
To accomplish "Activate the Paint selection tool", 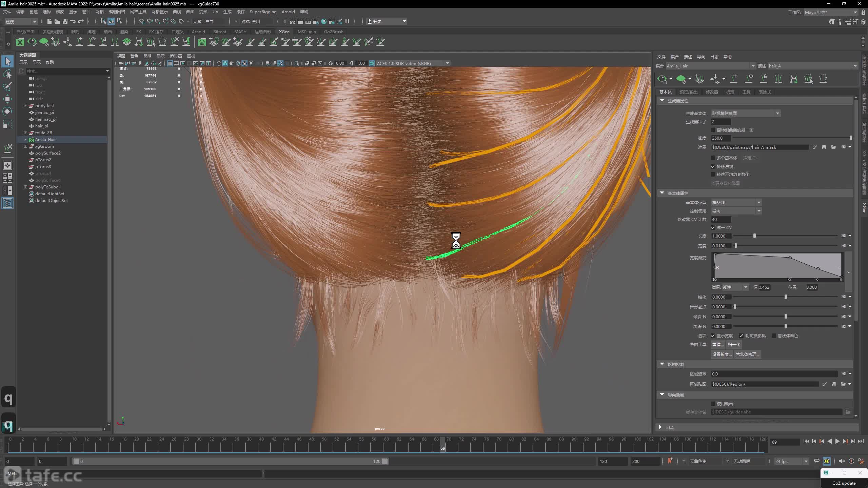I will (x=8, y=86).
